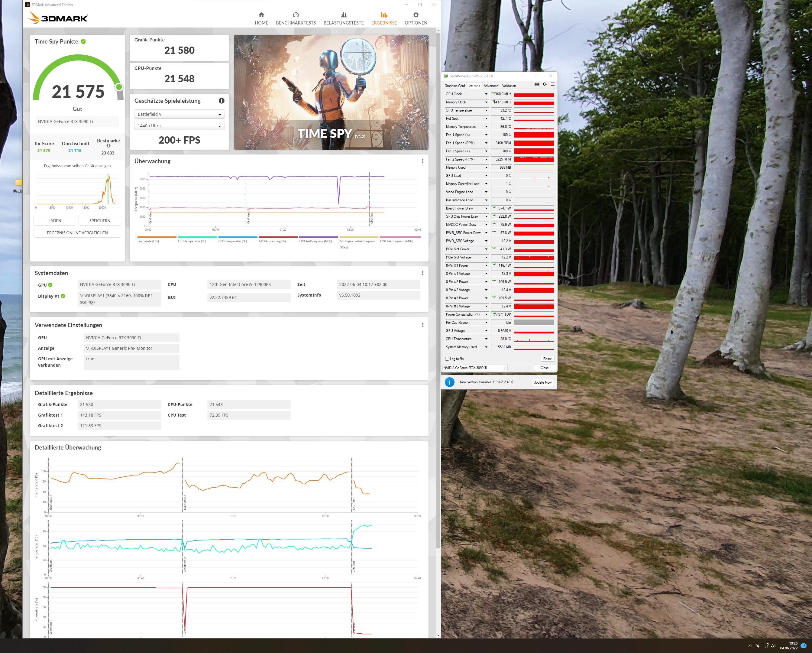Switch to GPU-Z Advanced tab

(491, 86)
